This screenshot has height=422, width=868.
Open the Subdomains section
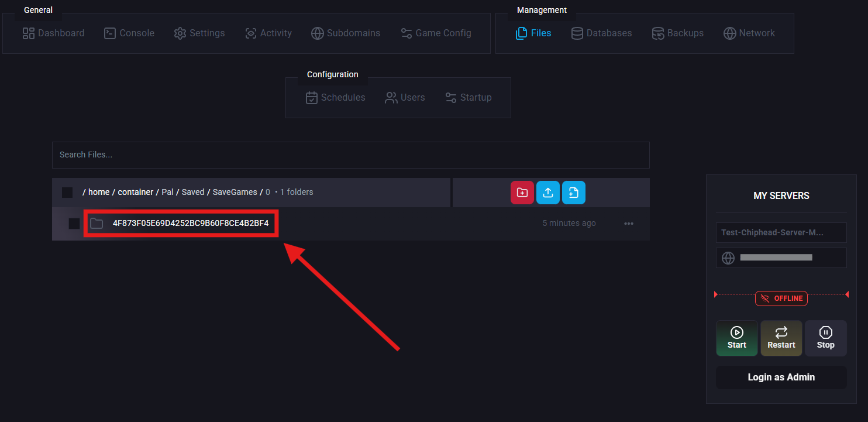pos(346,33)
